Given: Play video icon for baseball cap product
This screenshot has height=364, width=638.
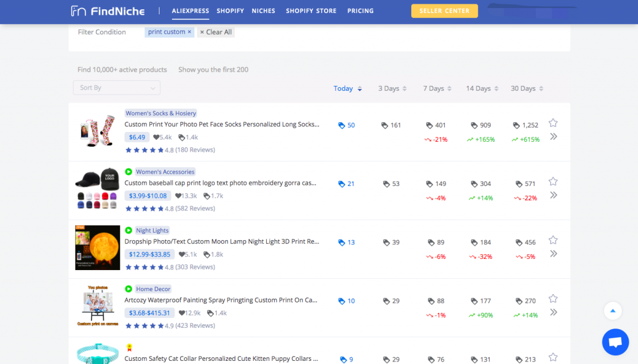Looking at the screenshot, I should point(128,172).
